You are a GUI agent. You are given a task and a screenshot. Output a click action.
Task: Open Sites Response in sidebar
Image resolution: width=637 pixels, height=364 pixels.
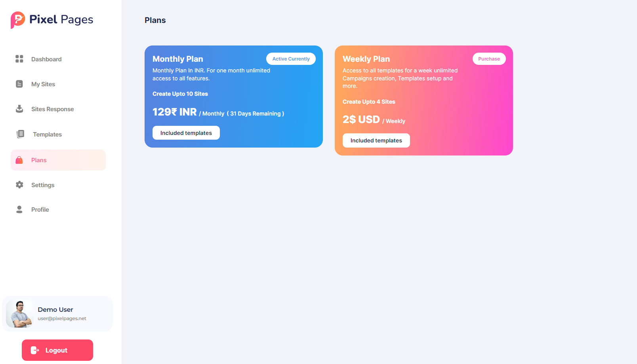tap(52, 109)
